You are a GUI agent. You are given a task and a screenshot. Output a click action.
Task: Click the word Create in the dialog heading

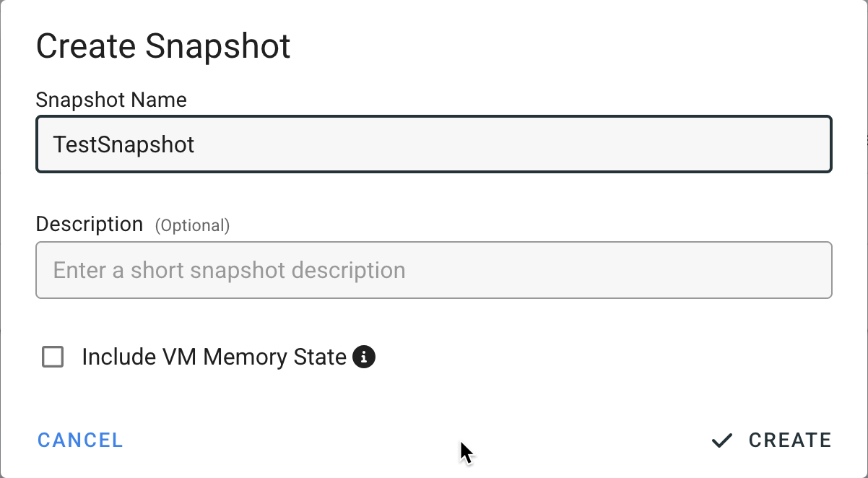(x=85, y=47)
